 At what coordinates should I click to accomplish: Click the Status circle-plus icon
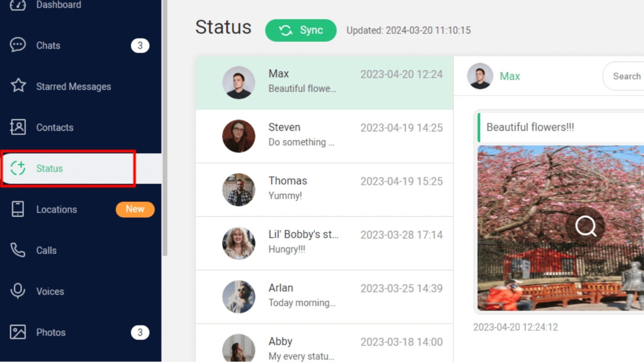pyautogui.click(x=18, y=168)
